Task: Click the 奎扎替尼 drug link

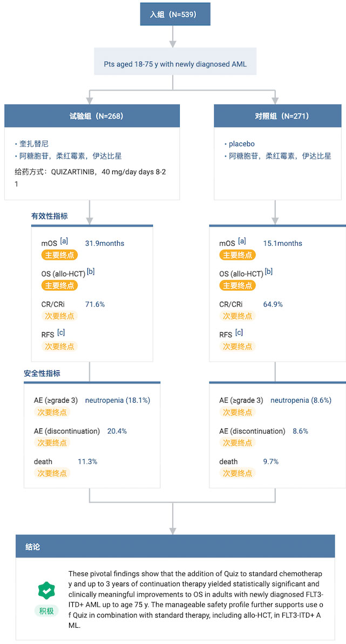Action: click(34, 144)
